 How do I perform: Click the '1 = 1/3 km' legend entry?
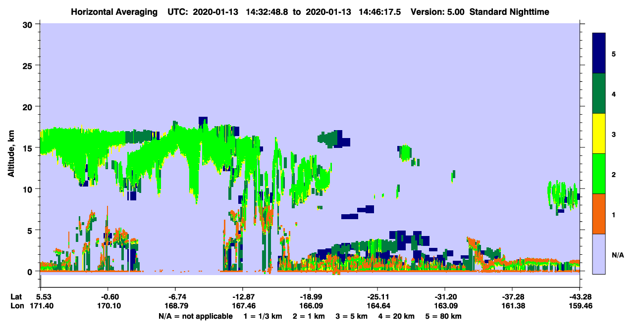pos(264,316)
